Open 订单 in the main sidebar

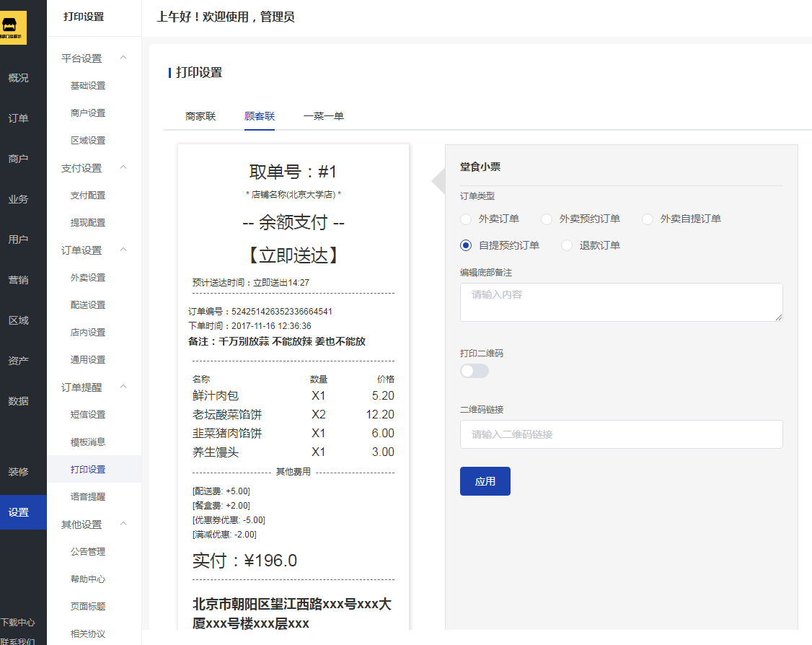pyautogui.click(x=19, y=118)
